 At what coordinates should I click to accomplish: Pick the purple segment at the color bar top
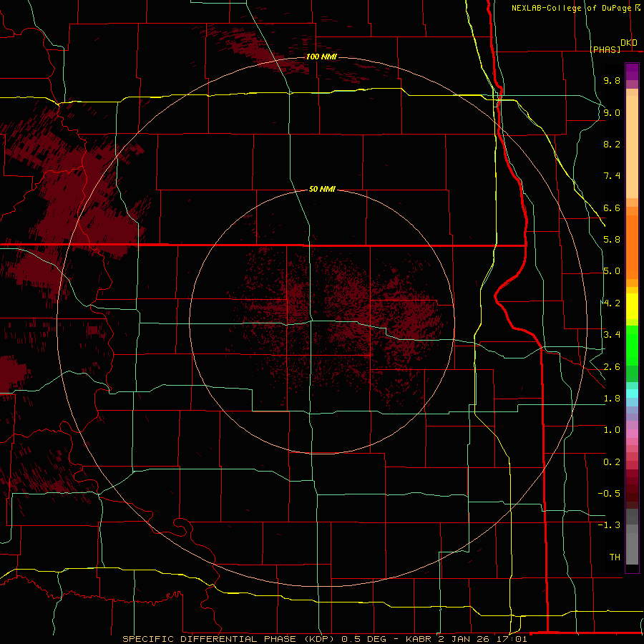[632, 72]
